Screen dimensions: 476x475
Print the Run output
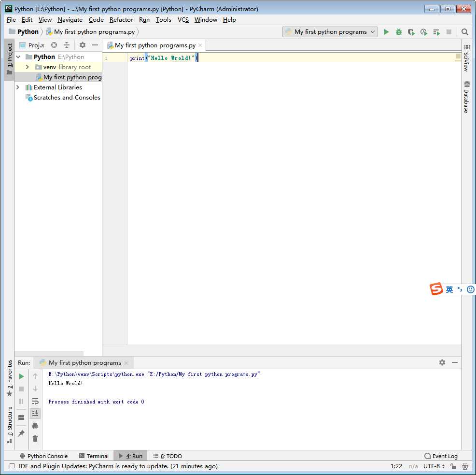point(35,426)
